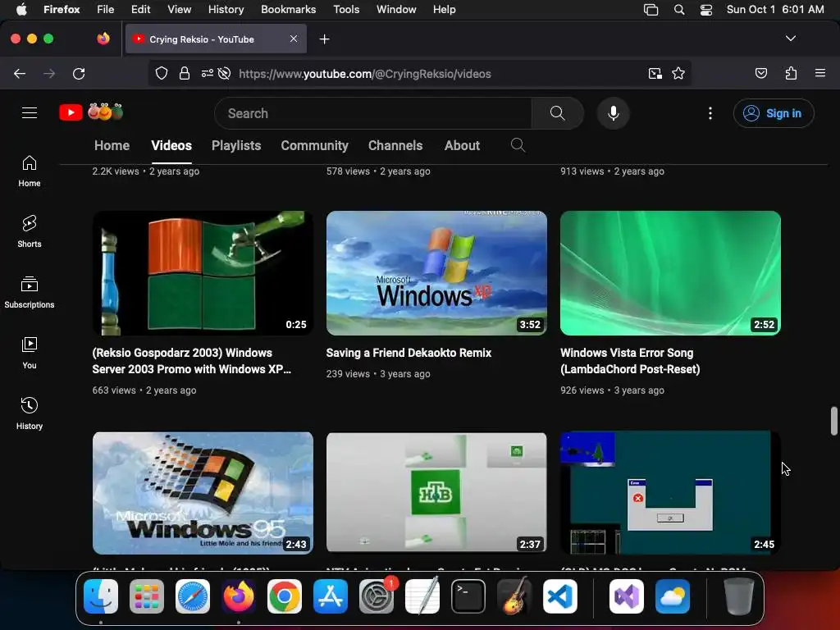The height and width of the screenshot is (630, 840).
Task: Open site permissions icon in address bar
Action: tap(208, 73)
